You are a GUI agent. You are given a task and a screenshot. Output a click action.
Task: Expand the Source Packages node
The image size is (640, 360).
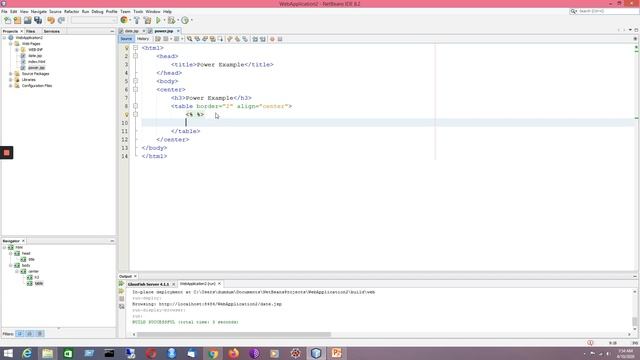click(11, 74)
